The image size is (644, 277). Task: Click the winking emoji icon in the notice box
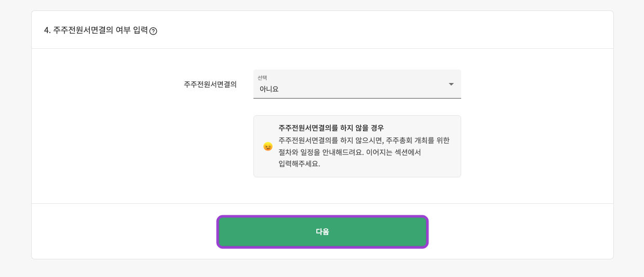268,146
